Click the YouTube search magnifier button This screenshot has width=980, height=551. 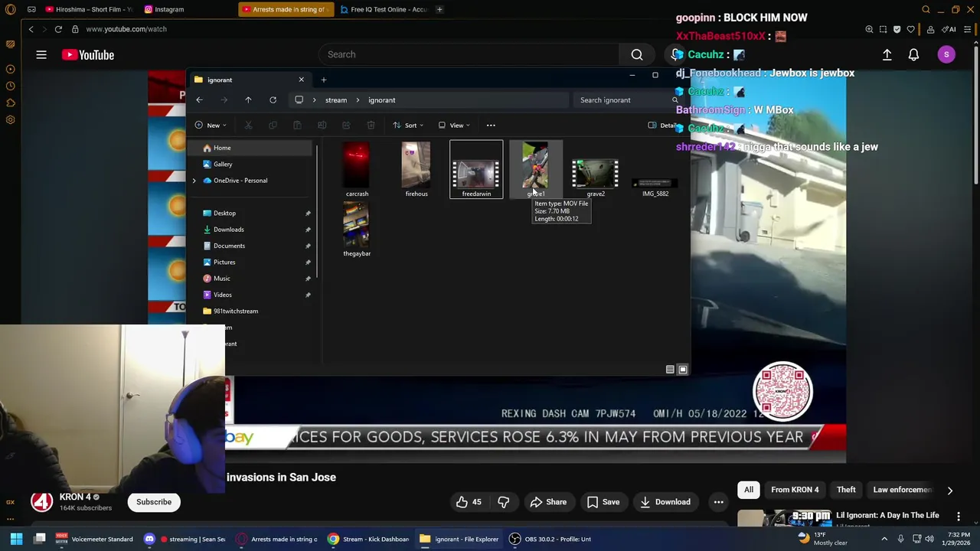click(x=637, y=54)
